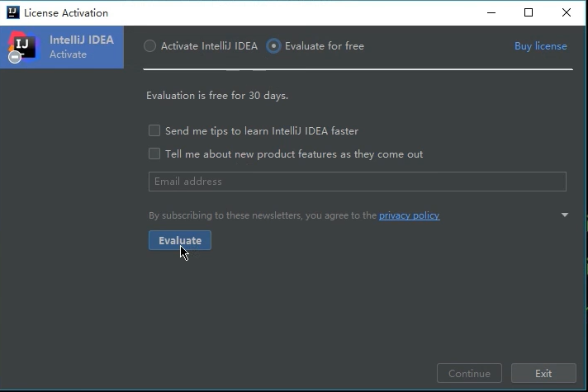Screen dimensions: 588x392
Task: Click the IJ icon in the title bar
Action: point(12,12)
